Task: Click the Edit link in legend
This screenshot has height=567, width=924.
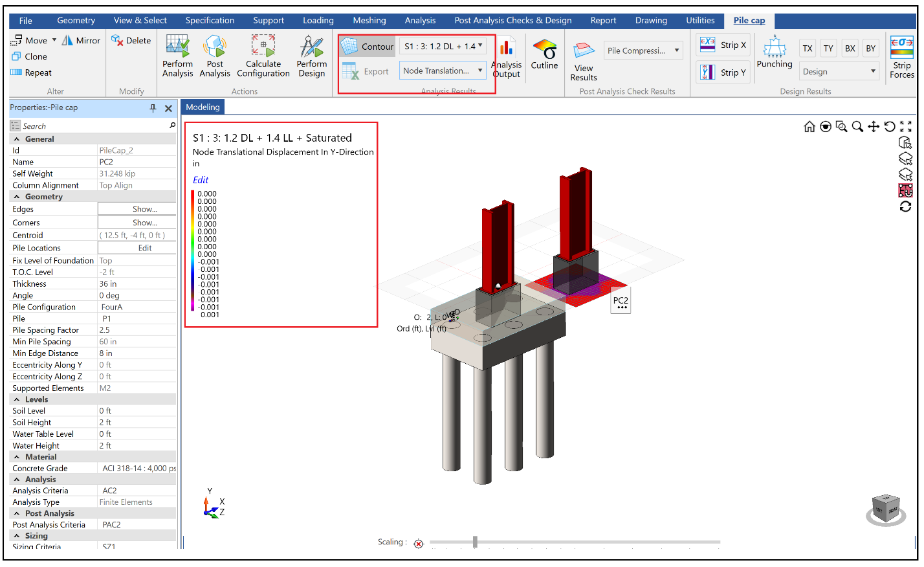Action: coord(201,180)
